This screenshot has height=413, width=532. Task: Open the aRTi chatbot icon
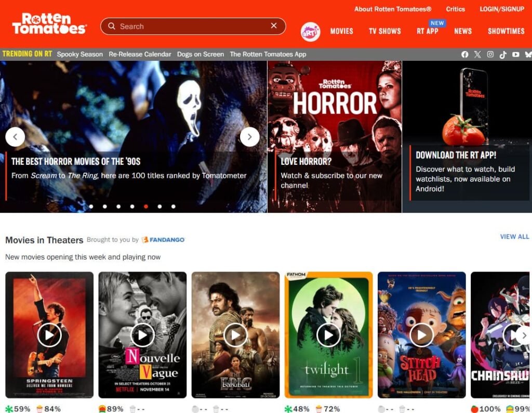310,31
